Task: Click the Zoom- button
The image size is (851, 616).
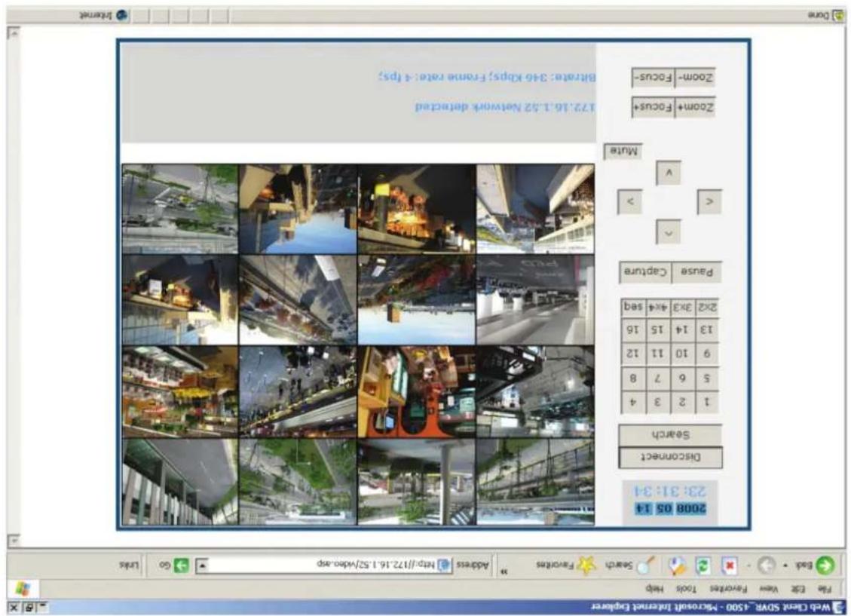Action: 696,78
